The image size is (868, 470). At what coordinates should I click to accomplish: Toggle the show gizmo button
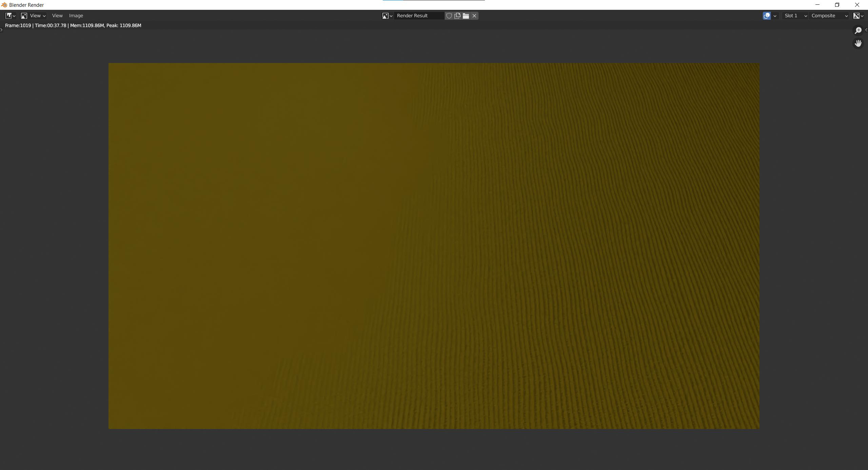pos(767,16)
